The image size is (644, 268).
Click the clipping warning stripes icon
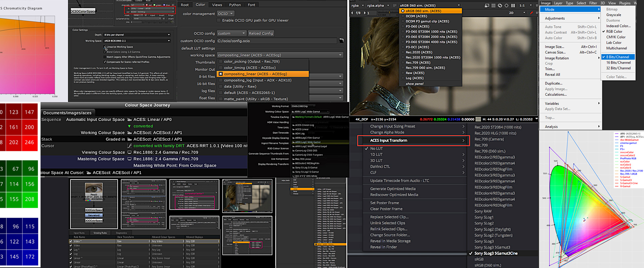pyautogui.click(x=493, y=5)
